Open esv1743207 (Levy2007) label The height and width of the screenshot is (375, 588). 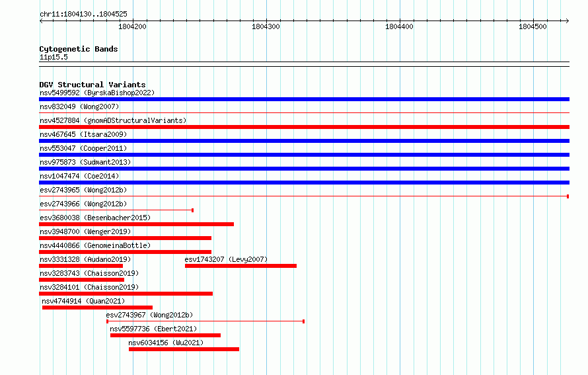point(226,259)
